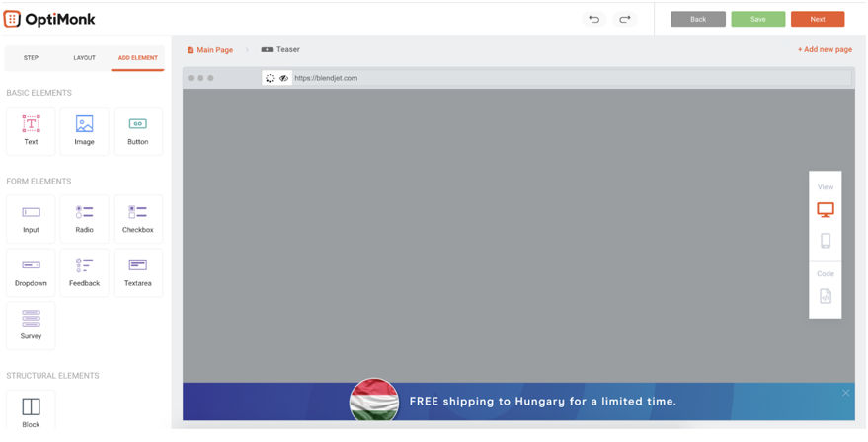This screenshot has width=868, height=442.
Task: Add a Checkbox form element
Action: click(138, 219)
